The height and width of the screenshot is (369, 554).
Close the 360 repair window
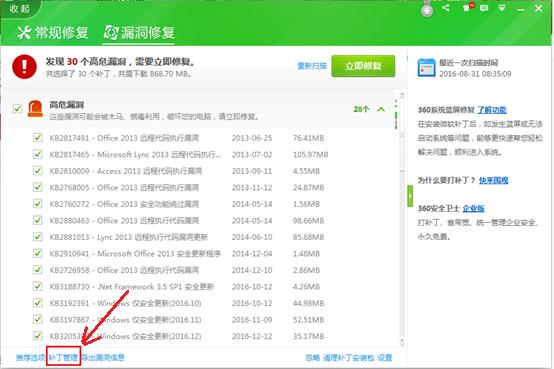tap(538, 8)
